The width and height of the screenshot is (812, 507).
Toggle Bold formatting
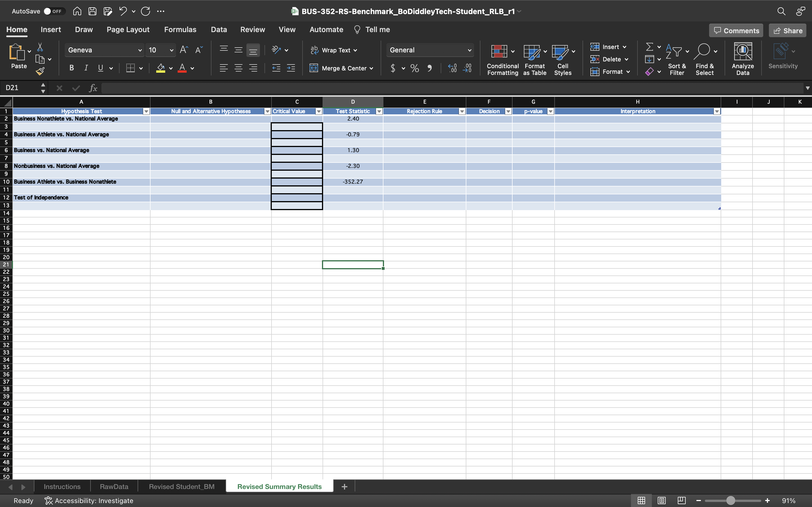[71, 68]
